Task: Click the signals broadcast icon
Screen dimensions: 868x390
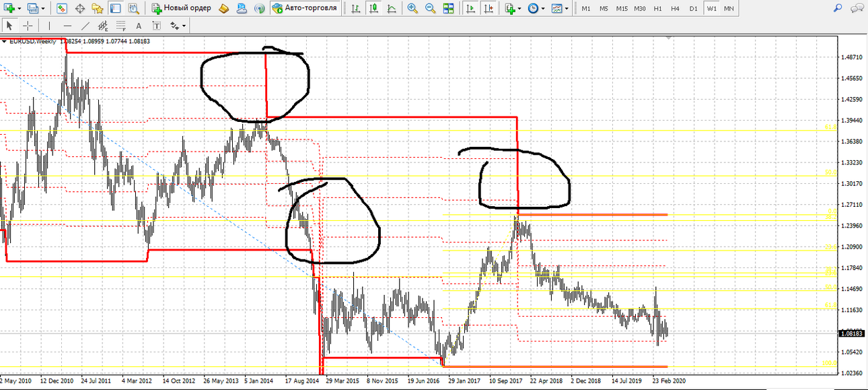Action: point(259,8)
